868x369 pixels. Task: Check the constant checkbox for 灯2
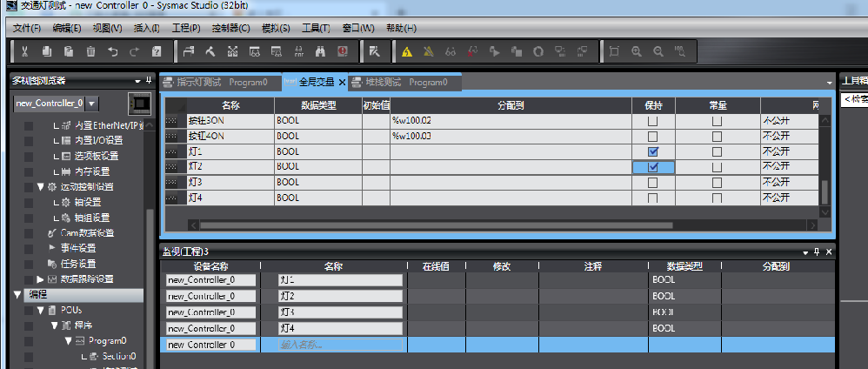coord(717,166)
